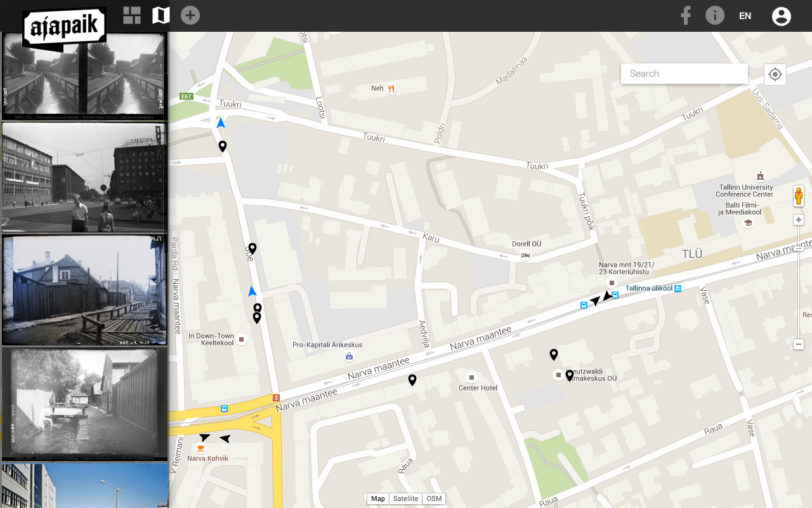Click the pin above Kreutzwaldi label

[x=554, y=354]
